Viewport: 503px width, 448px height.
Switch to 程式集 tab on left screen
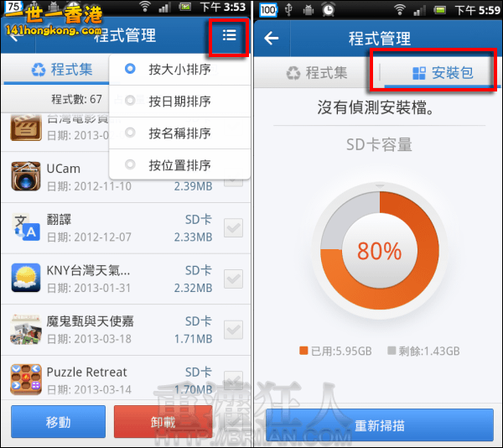tap(62, 70)
